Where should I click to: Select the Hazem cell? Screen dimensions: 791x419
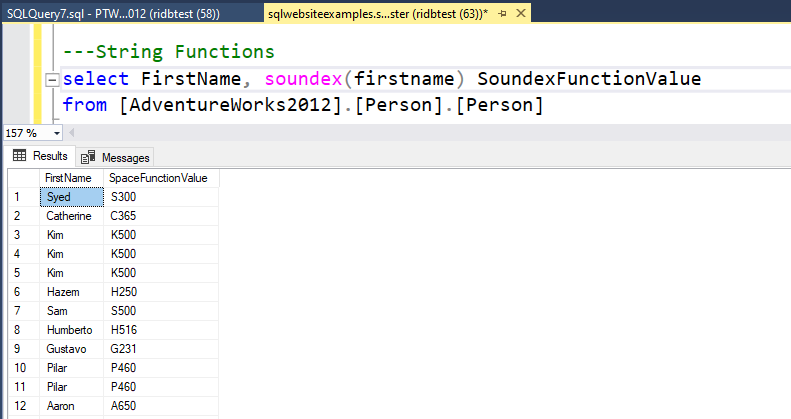72,292
